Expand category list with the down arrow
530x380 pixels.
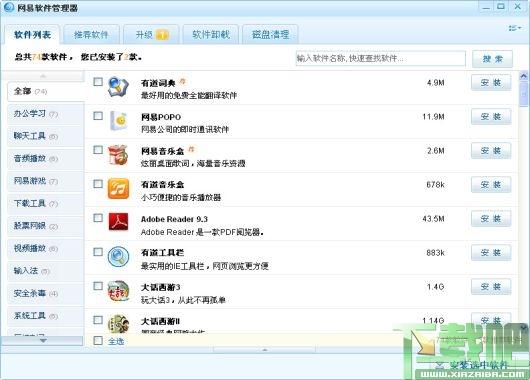[x=43, y=341]
